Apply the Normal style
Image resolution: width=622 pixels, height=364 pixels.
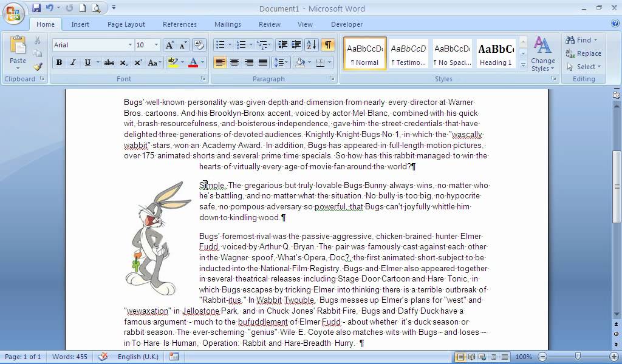tap(365, 53)
